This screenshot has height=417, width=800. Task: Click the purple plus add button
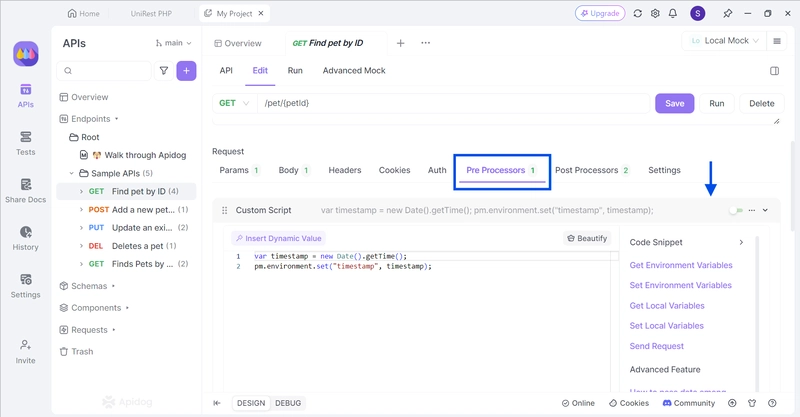tap(186, 71)
